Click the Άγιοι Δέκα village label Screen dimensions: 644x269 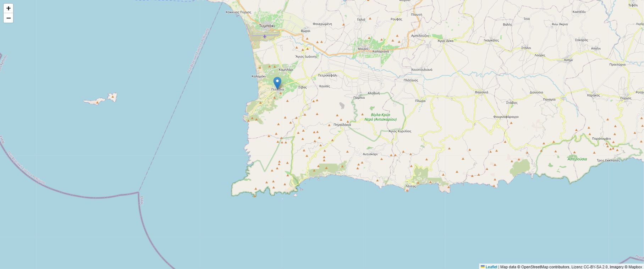(446, 41)
